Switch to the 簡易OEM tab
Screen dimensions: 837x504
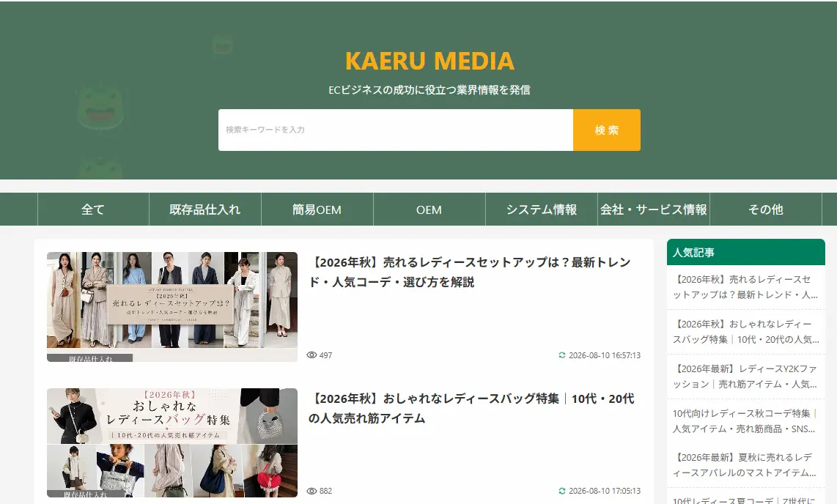[317, 209]
